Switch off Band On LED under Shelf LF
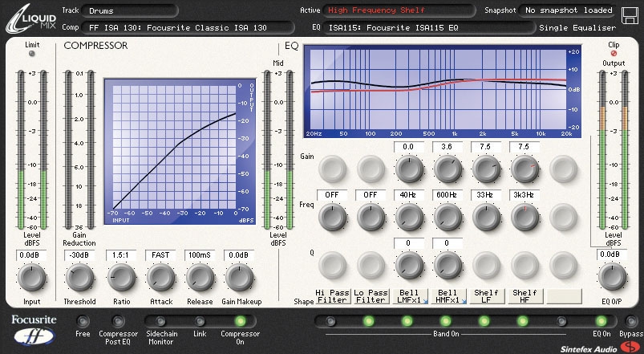Screen dimensions: 644x354 484,321
